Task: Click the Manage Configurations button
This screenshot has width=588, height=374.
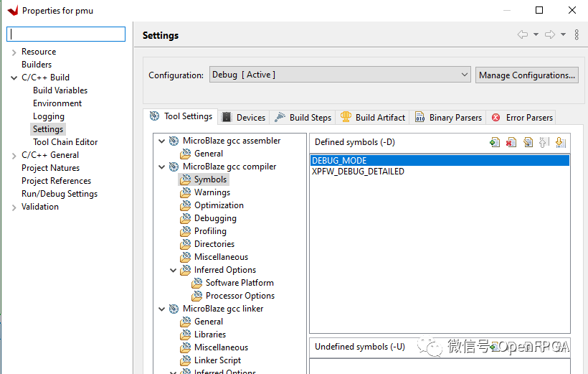Action: pos(526,75)
